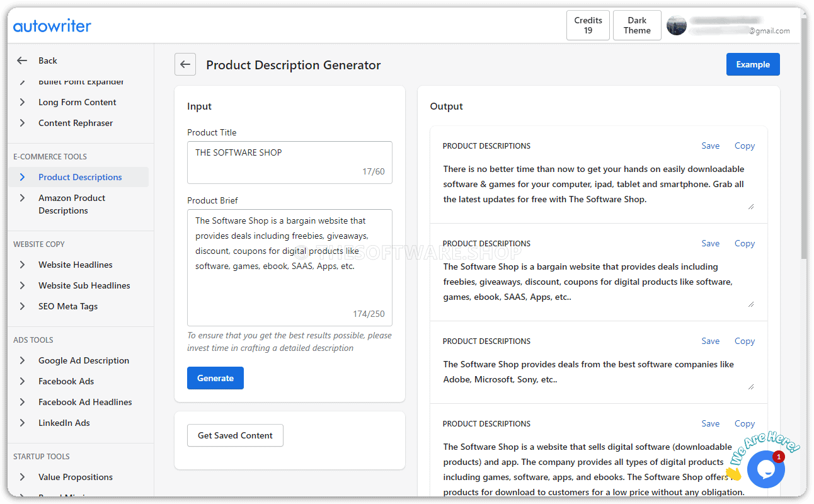Click the first output description text box
814x504 pixels.
pos(599,185)
